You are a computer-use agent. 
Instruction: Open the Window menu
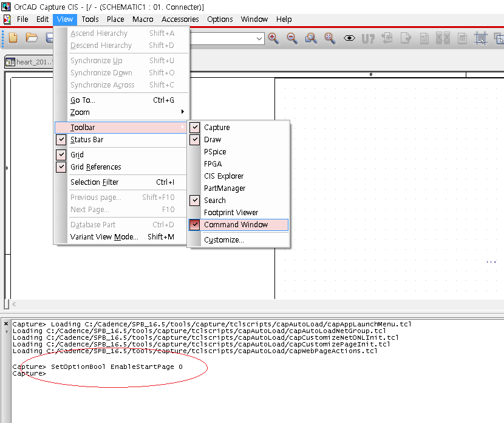pyautogui.click(x=254, y=19)
